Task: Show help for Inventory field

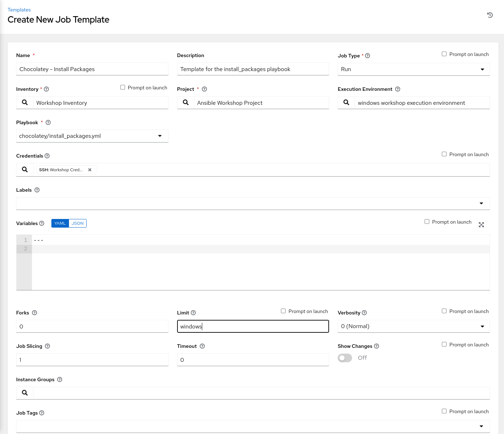Action: point(46,89)
